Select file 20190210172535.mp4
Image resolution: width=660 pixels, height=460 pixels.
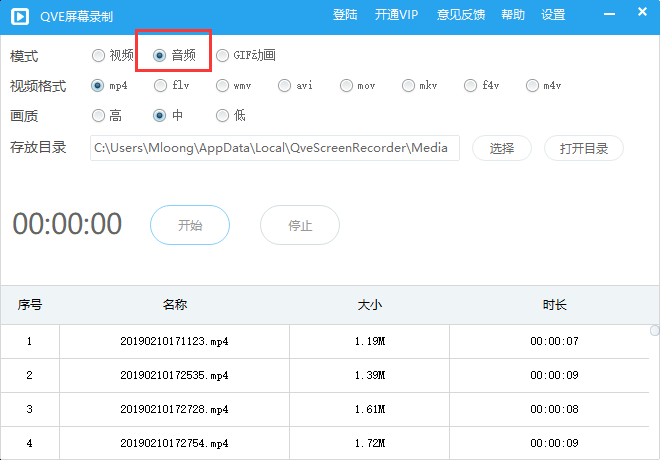174,375
